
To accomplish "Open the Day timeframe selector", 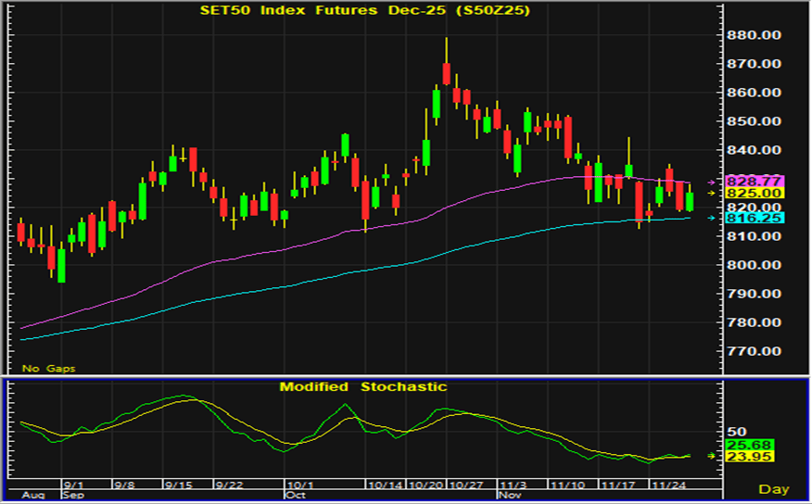I will tap(775, 488).
